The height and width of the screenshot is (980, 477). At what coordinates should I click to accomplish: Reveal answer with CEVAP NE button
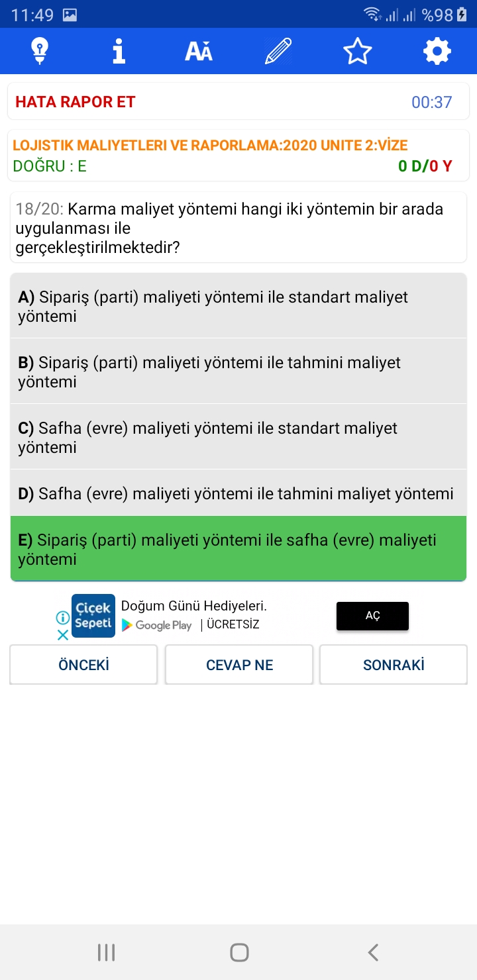pos(239,665)
